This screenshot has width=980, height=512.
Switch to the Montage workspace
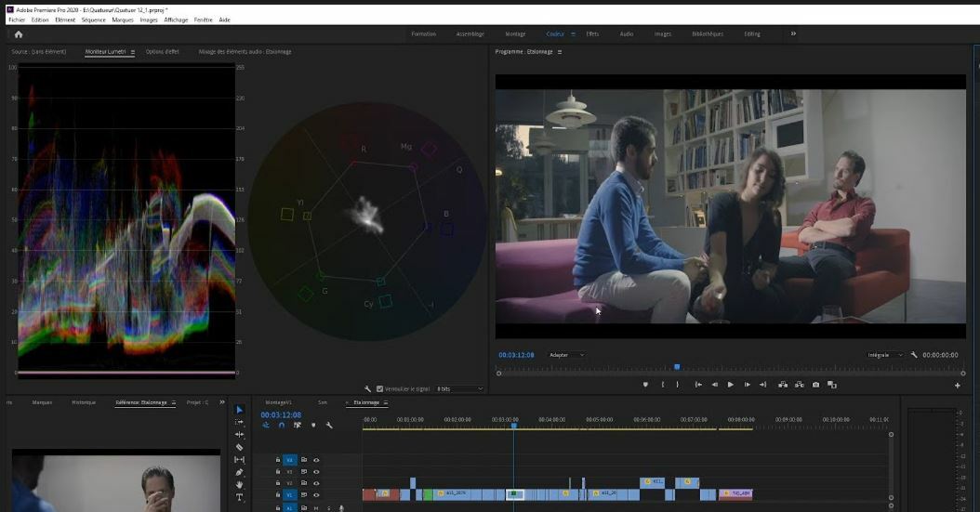coord(515,34)
